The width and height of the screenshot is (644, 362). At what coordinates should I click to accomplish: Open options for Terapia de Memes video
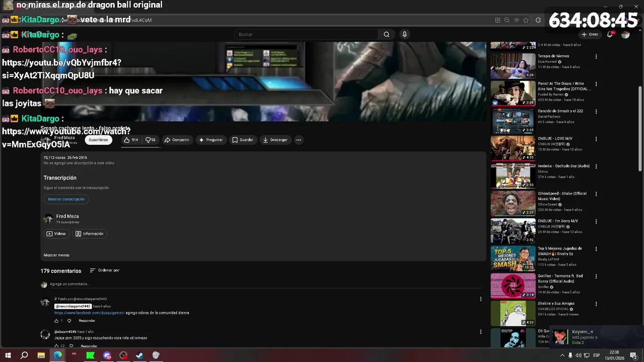[x=596, y=57]
